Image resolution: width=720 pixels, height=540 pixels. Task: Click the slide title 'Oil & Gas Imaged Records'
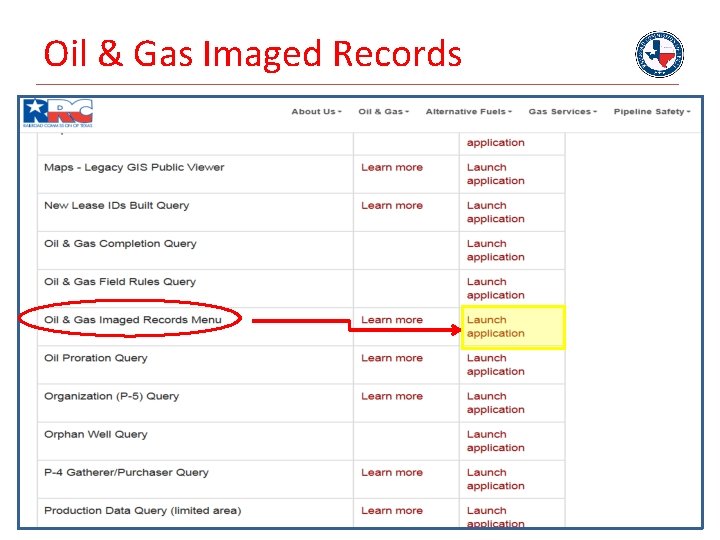[253, 54]
